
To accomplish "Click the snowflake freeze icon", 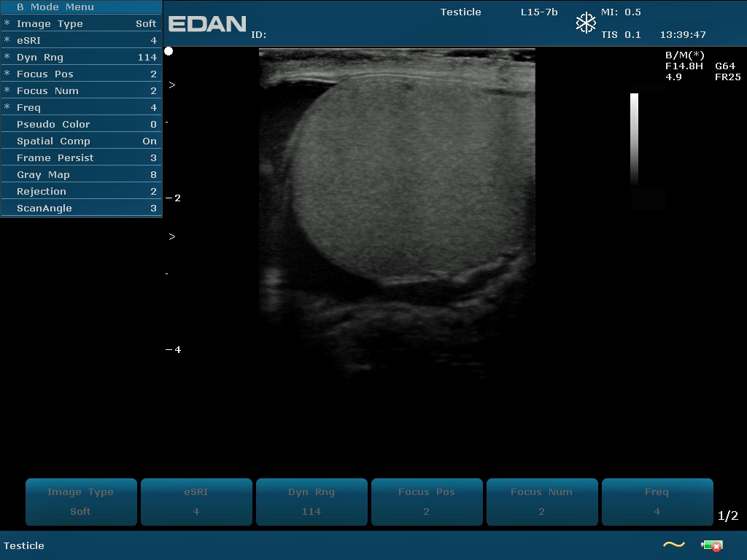I will tap(586, 23).
